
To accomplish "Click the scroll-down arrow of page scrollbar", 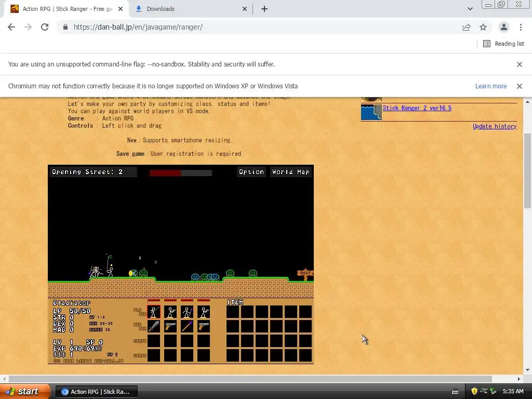I will [527, 370].
